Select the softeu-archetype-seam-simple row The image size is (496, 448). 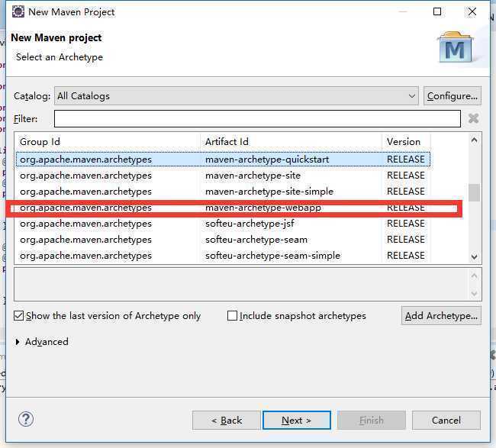coord(223,256)
